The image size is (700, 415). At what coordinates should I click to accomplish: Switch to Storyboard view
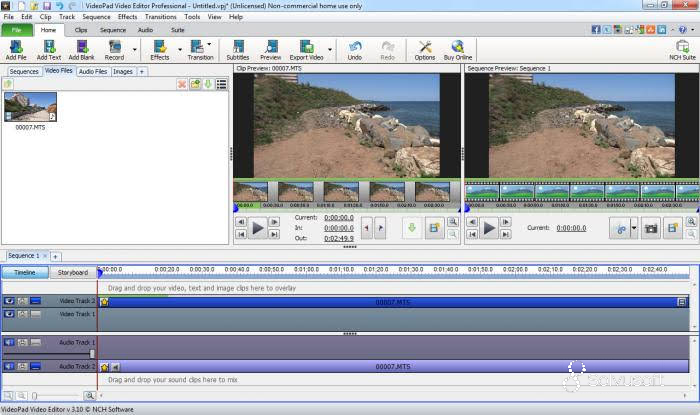coord(72,272)
